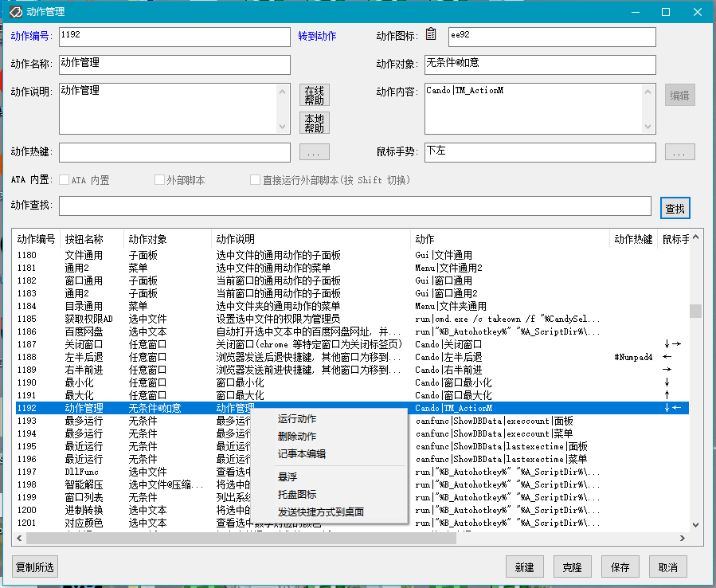716x588 pixels.
Task: Create new action with 新建 button
Action: [x=524, y=567]
